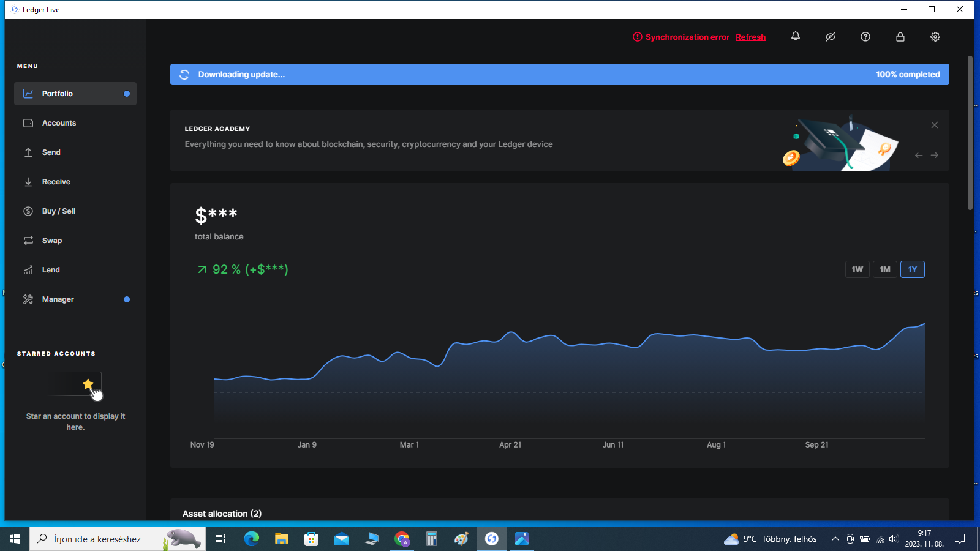The width and height of the screenshot is (980, 551).
Task: Click the 100% completed text
Action: pos(908,75)
